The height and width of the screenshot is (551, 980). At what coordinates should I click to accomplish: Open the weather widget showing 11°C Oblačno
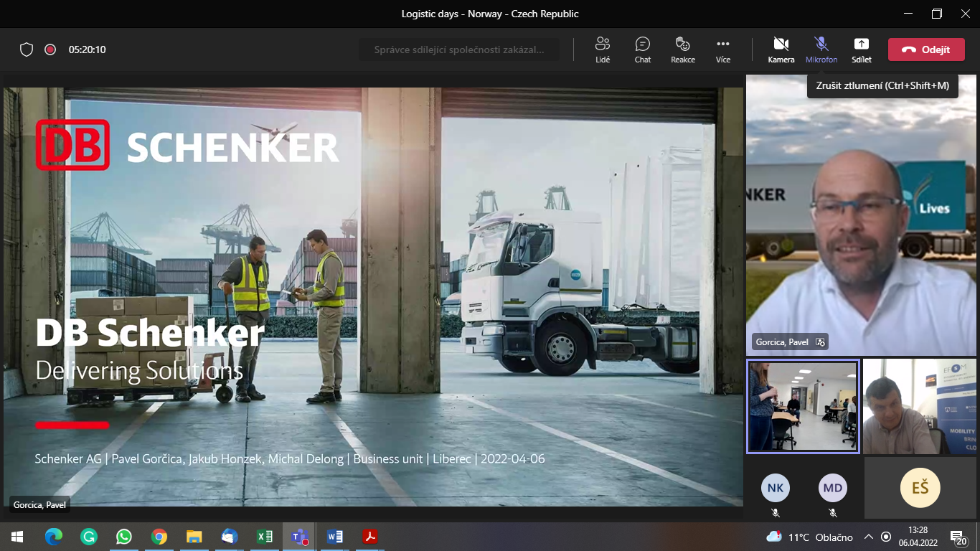(809, 537)
